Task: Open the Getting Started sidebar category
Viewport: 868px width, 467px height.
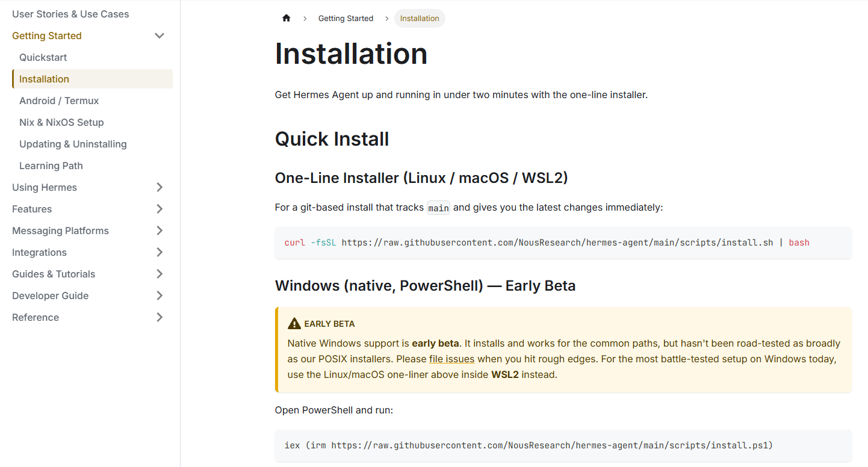Action: 47,36
